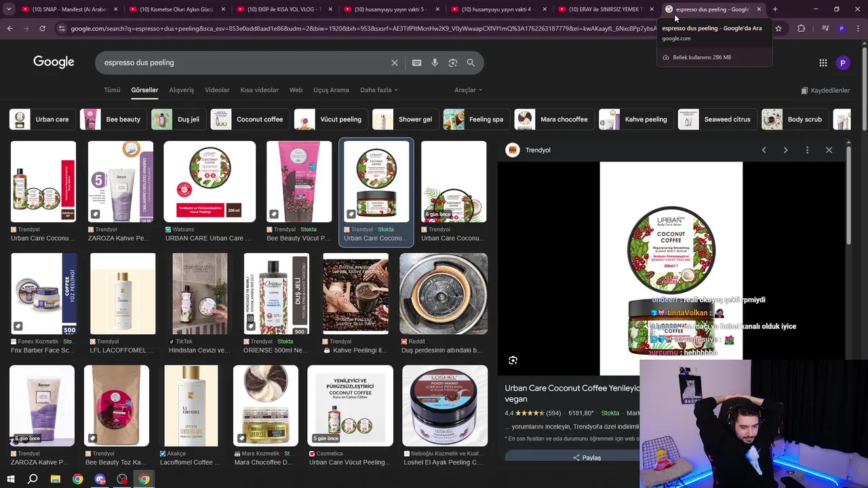868x488 pixels.
Task: Open Chrome tab search dropdown arrow
Action: point(9,9)
